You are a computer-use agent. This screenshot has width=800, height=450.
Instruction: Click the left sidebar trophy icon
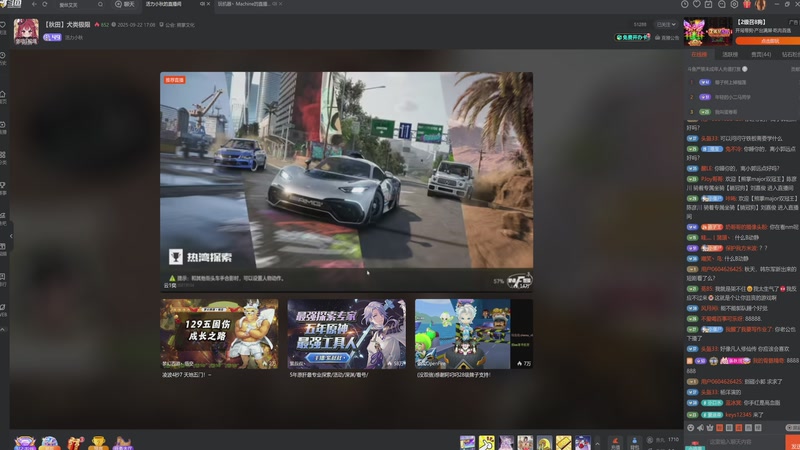[x=3, y=185]
